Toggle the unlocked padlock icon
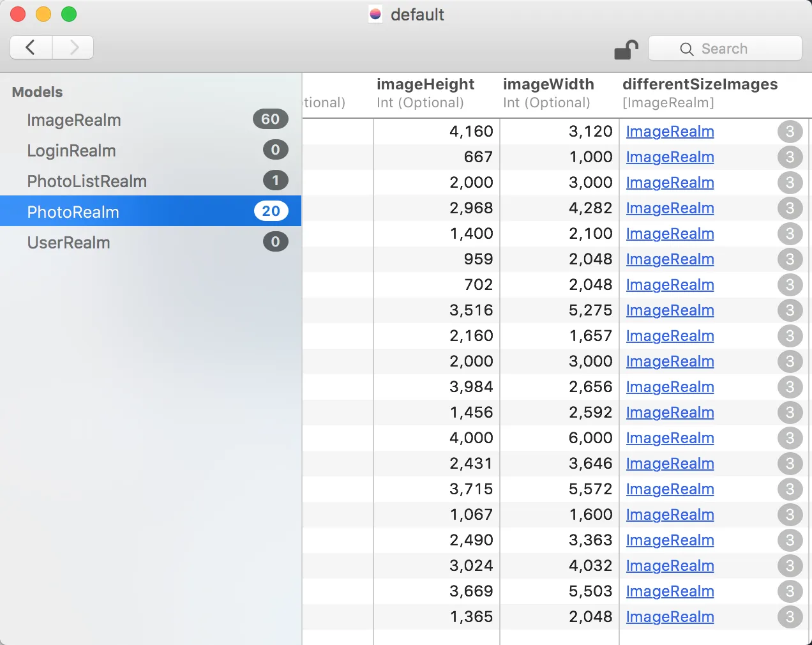This screenshot has width=812, height=645. 626,49
